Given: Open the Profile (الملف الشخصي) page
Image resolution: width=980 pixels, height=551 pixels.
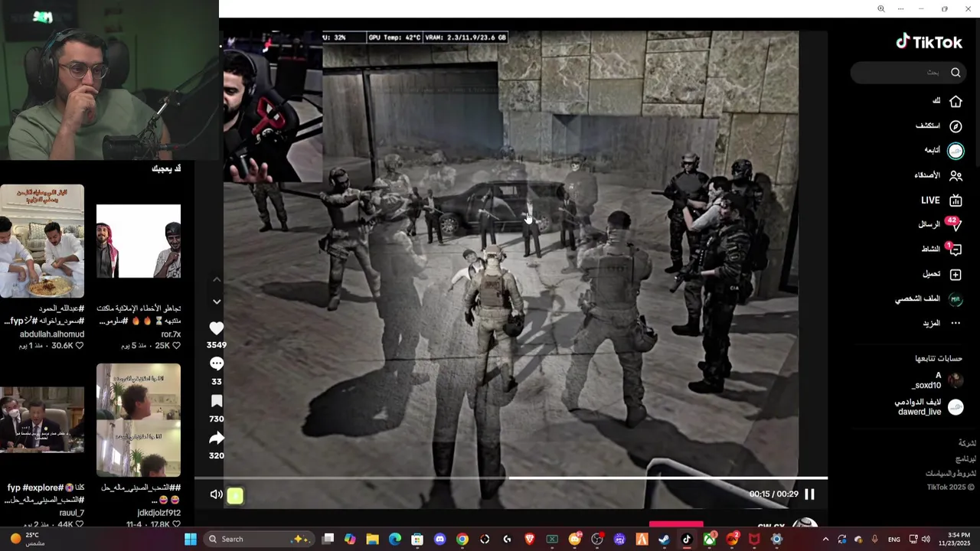Looking at the screenshot, I should click(x=929, y=299).
